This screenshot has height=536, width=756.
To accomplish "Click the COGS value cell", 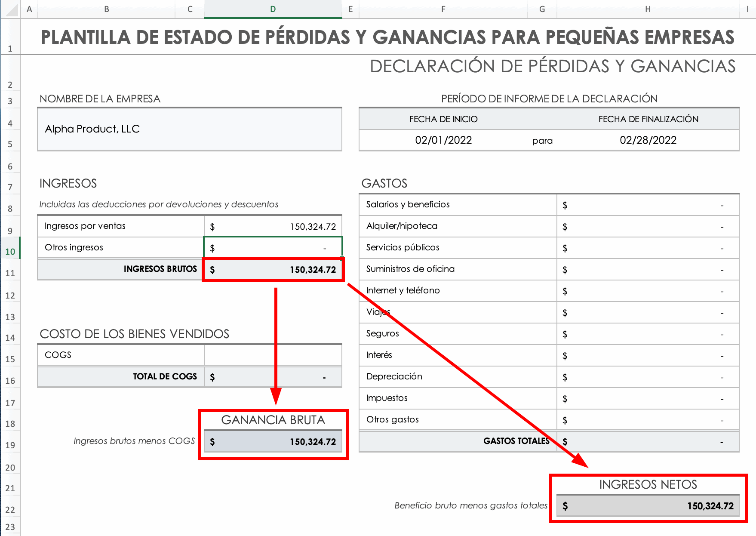I will (273, 355).
